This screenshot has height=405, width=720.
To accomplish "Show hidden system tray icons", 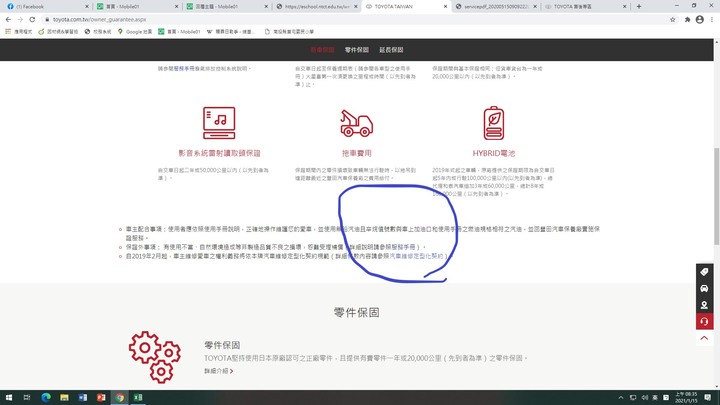I will 621,398.
